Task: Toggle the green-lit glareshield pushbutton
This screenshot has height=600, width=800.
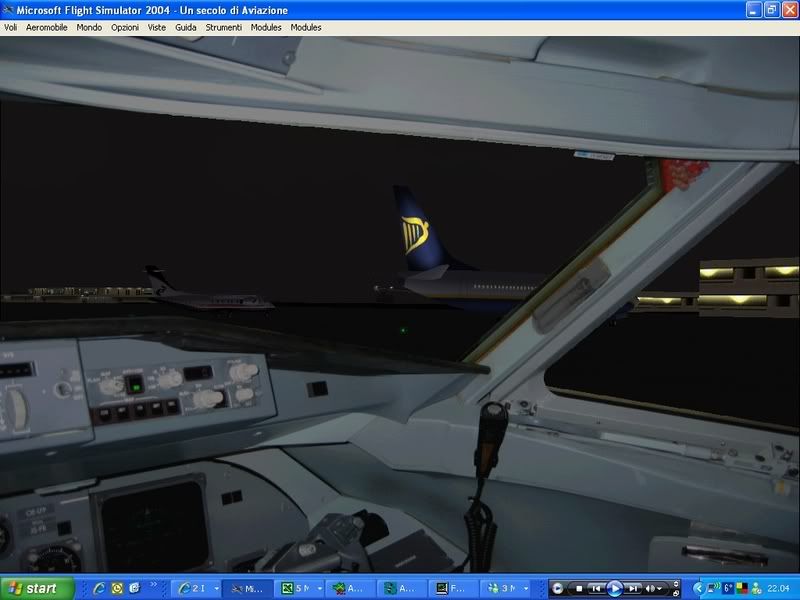Action: (x=135, y=384)
